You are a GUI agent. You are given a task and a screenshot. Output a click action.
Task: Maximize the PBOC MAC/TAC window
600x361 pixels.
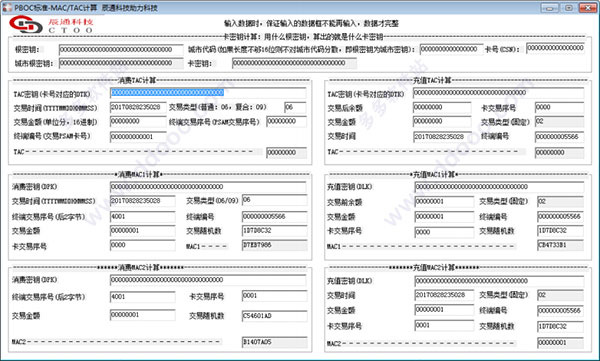click(569, 8)
